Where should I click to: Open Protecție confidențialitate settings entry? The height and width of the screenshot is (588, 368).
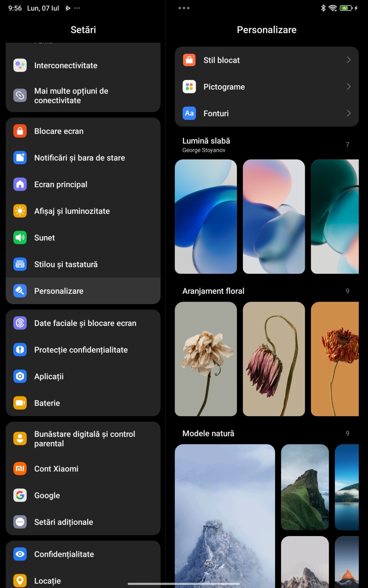81,350
